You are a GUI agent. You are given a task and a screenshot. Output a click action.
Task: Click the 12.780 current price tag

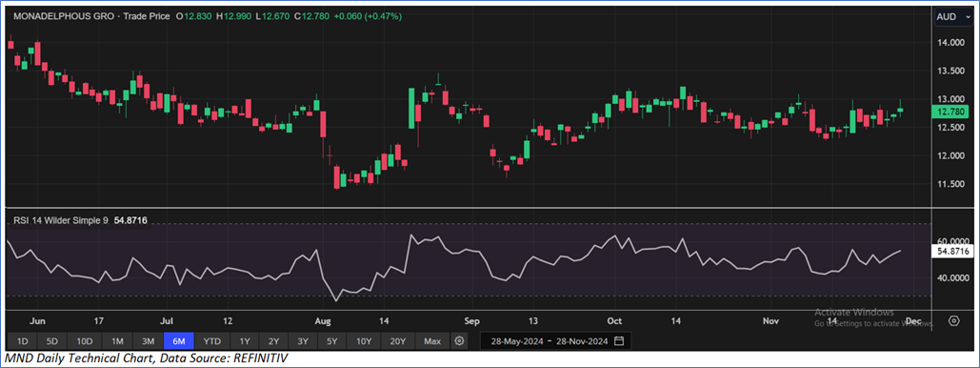pyautogui.click(x=950, y=112)
